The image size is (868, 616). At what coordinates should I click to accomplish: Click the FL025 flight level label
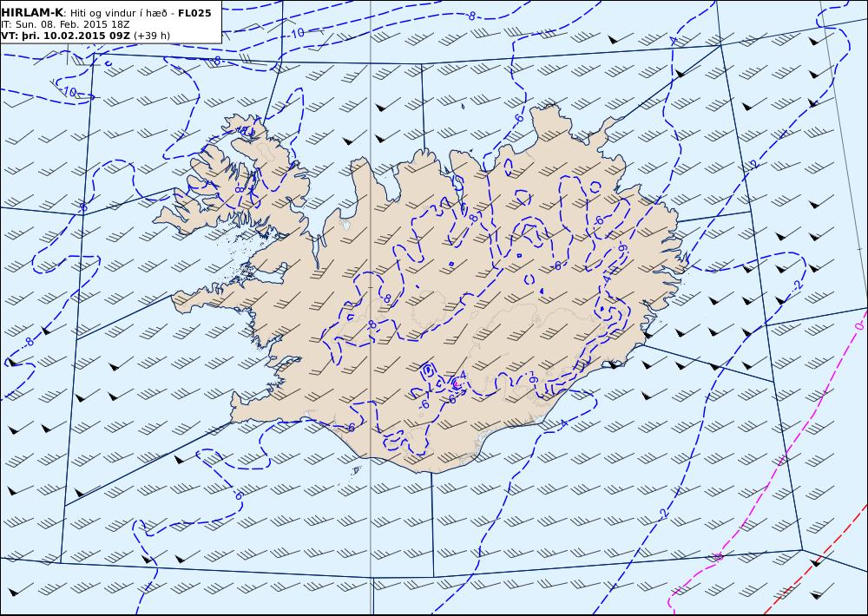[194, 13]
